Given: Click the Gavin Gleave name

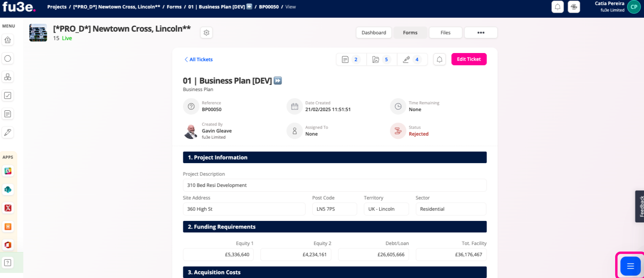Looking at the screenshot, I should point(217,131).
